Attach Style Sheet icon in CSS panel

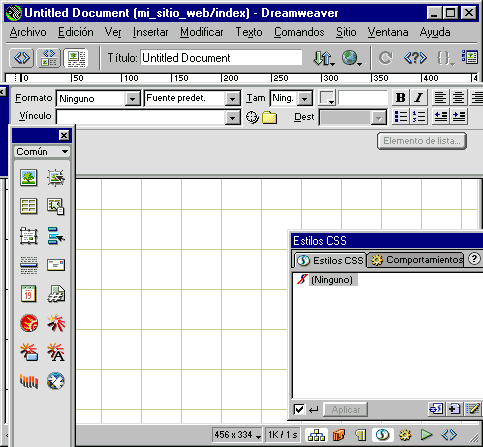click(x=436, y=408)
